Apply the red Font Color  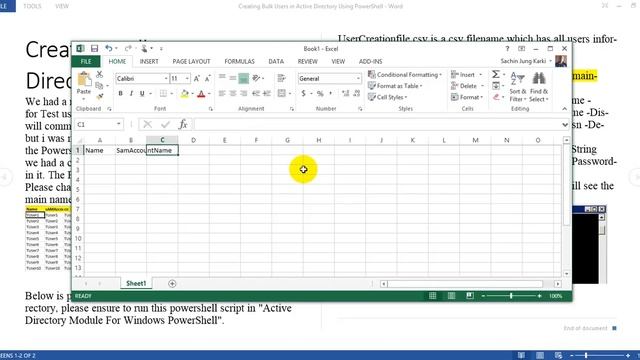click(201, 94)
